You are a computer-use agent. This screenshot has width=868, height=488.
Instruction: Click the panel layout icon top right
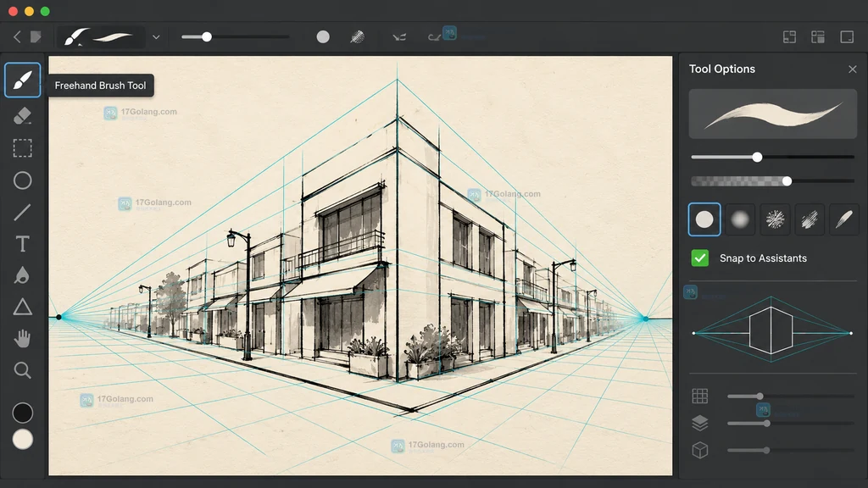coord(818,37)
